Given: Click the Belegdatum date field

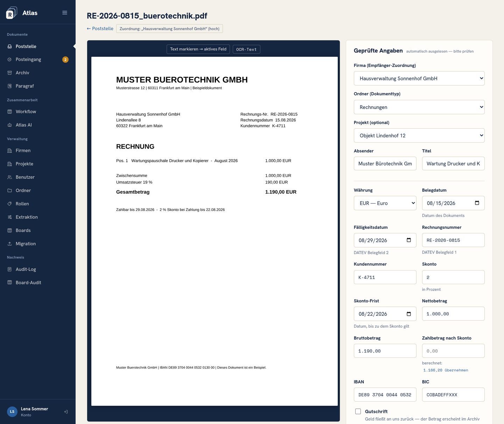Looking at the screenshot, I should (x=453, y=203).
